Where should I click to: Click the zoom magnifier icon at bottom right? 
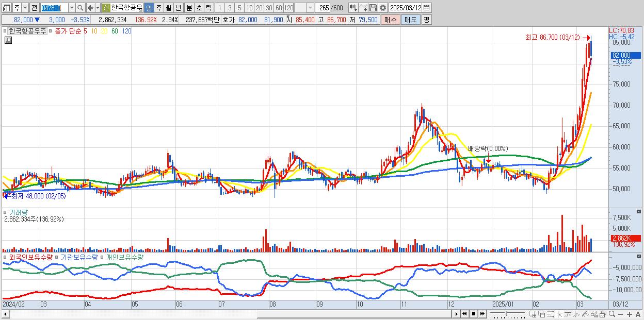pyautogui.click(x=612, y=314)
